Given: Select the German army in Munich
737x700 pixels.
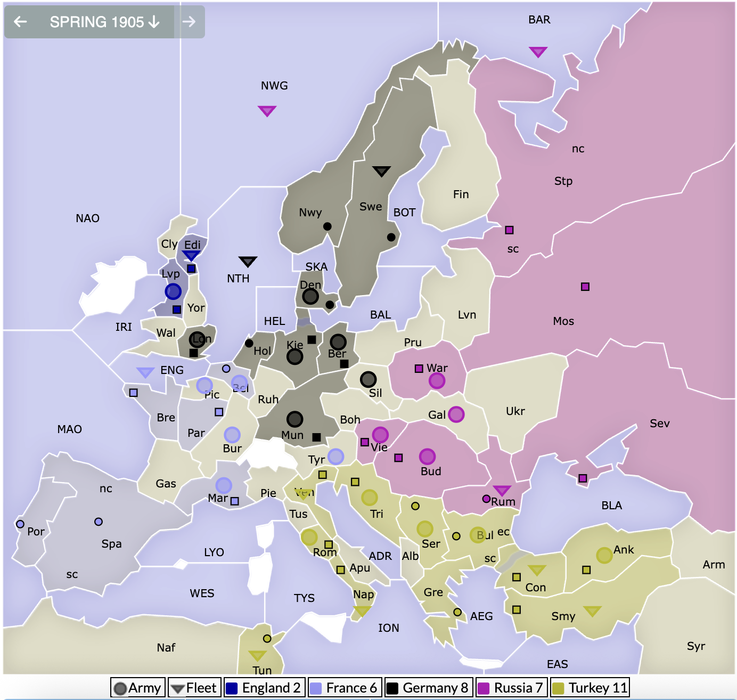Looking at the screenshot, I should click(296, 419).
